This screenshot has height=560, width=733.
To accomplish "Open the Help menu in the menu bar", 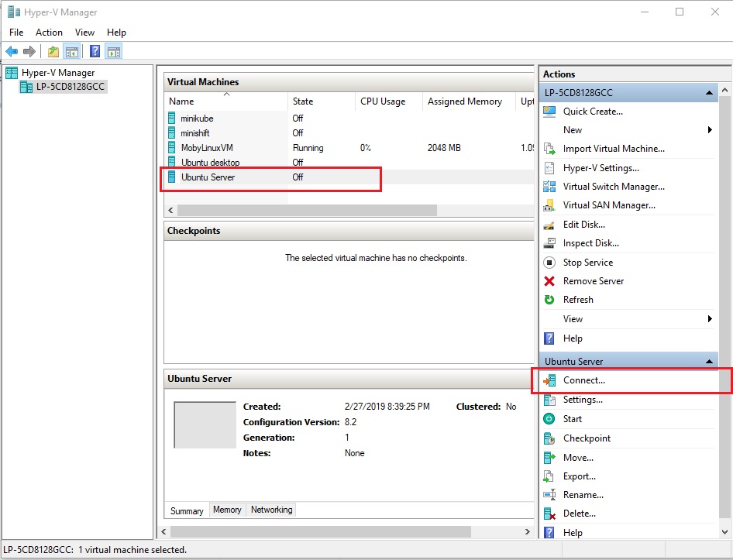I will (116, 33).
